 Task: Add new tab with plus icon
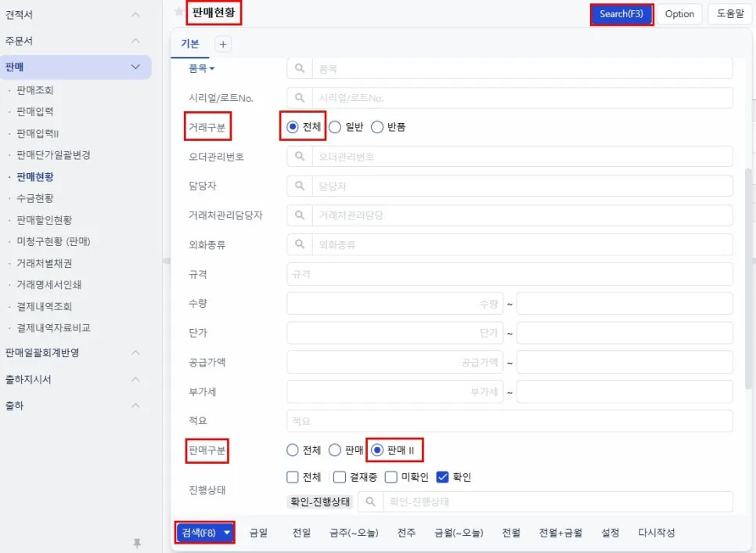click(223, 45)
